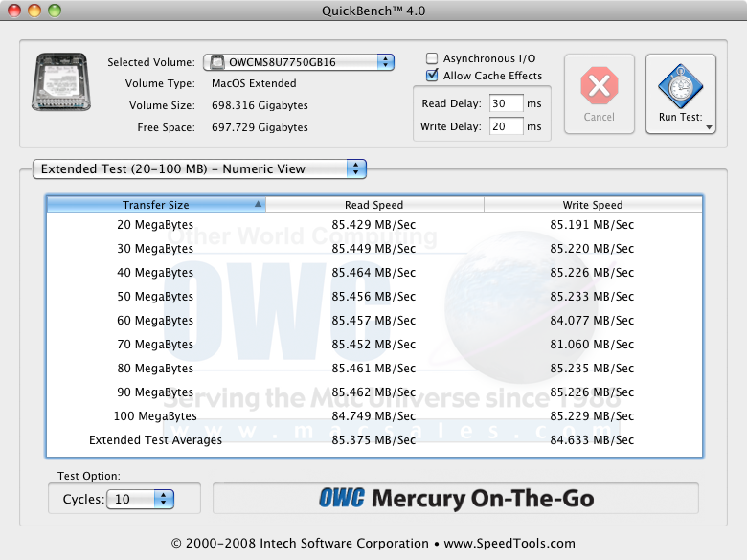
Task: Uncheck Allow Cache Effects
Action: [432, 76]
